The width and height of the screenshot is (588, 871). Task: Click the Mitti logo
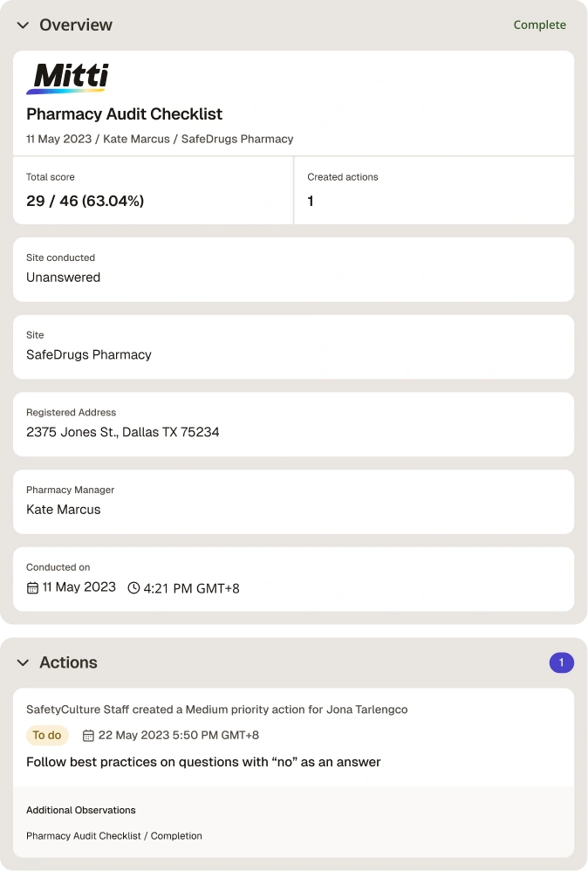click(67, 79)
